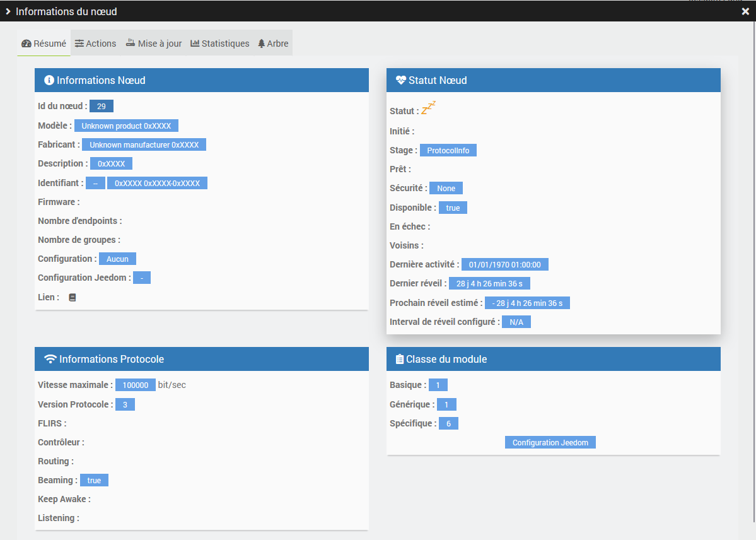Click the Dernière activité date 01/01/1970 01:00:00
The width and height of the screenshot is (756, 540).
pos(505,264)
